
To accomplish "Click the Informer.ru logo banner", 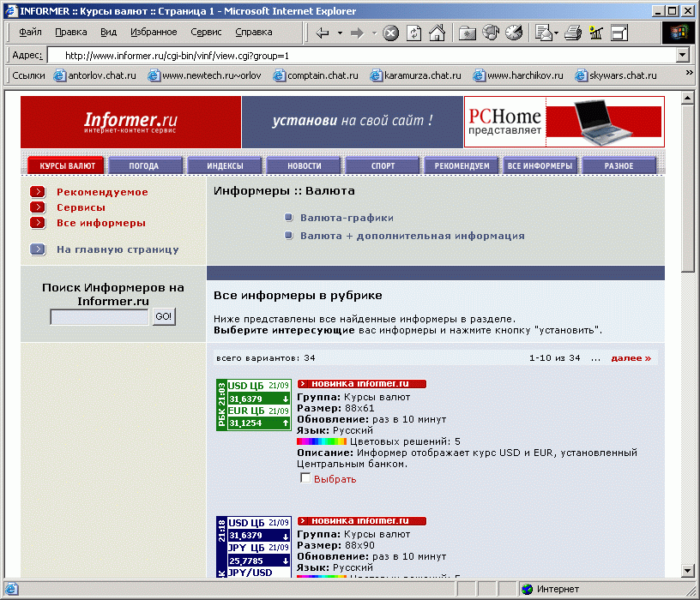I will click(130, 122).
